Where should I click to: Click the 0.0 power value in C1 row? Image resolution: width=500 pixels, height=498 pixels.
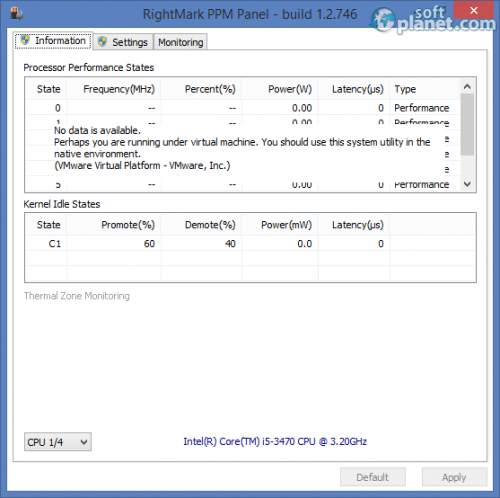click(x=305, y=244)
